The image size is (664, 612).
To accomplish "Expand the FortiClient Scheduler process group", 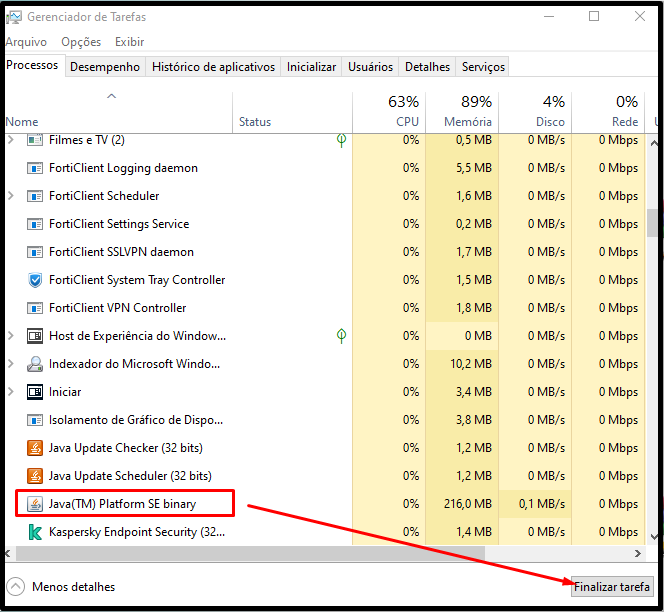I will tap(11, 196).
